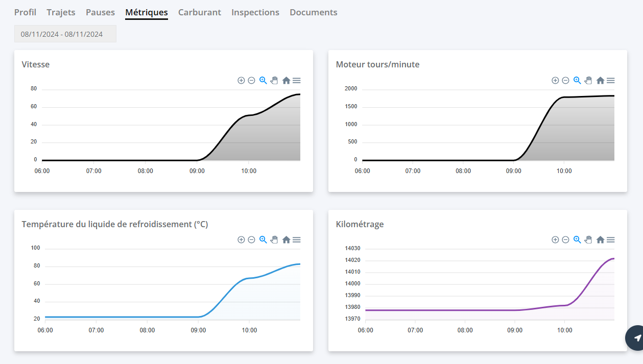
Task: Reset zoom on Vitesse chart with home icon
Action: (x=286, y=80)
